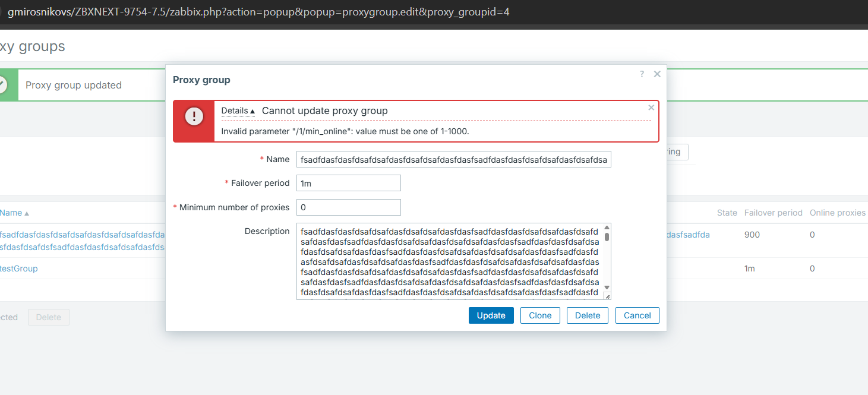Collapse the error Details section
The height and width of the screenshot is (395, 868).
(x=238, y=111)
